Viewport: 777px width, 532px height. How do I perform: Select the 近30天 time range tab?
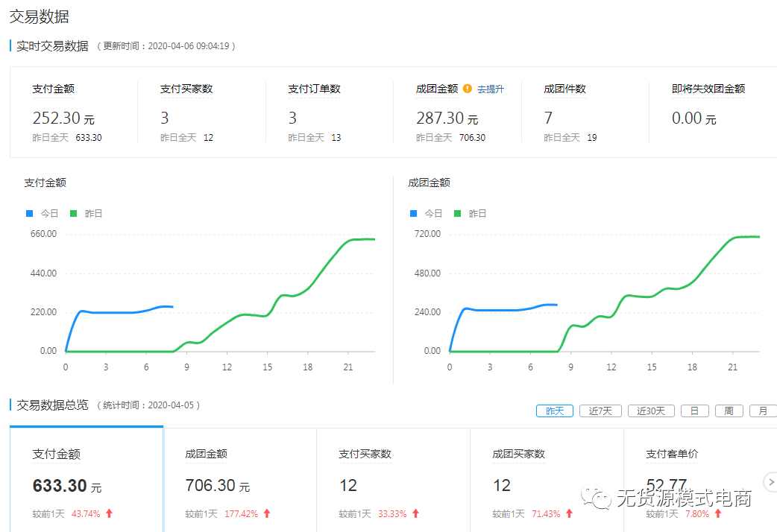(651, 411)
